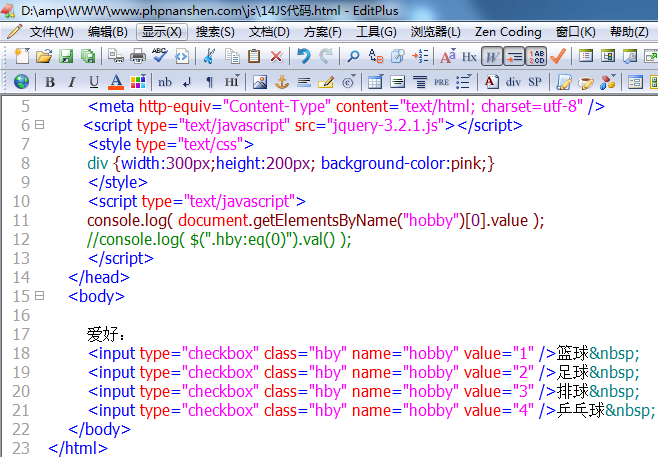
Task: Open font size (Aa) dropdown
Action: pos(447,56)
